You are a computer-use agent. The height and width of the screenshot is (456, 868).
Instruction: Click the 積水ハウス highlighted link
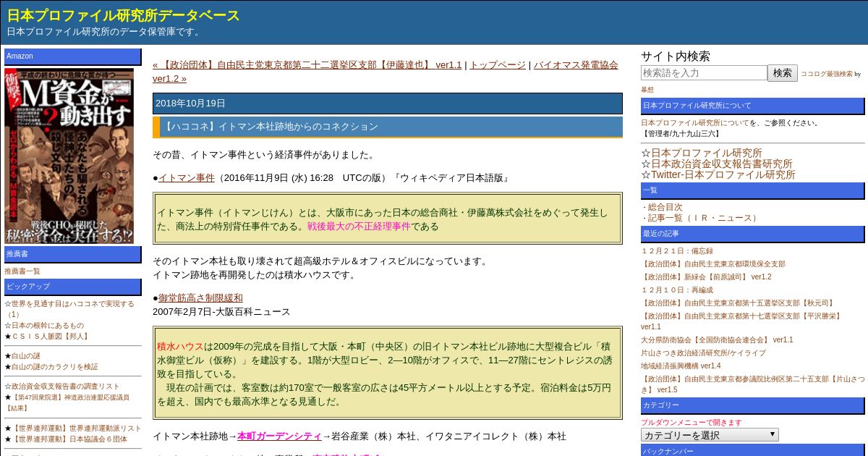180,346
